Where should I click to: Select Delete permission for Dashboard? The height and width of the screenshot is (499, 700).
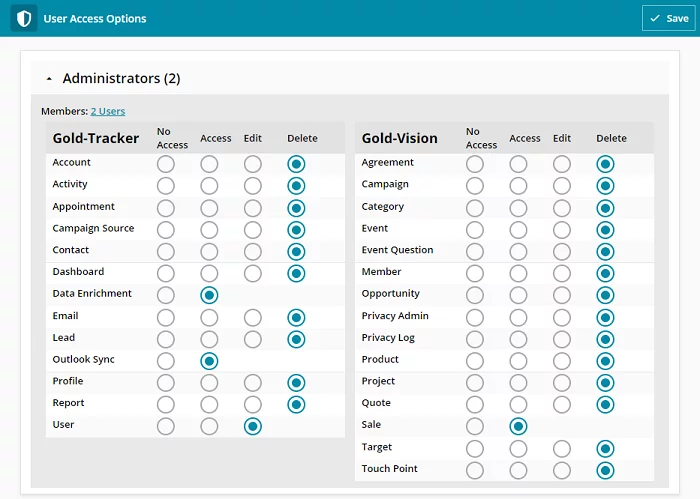tap(296, 274)
